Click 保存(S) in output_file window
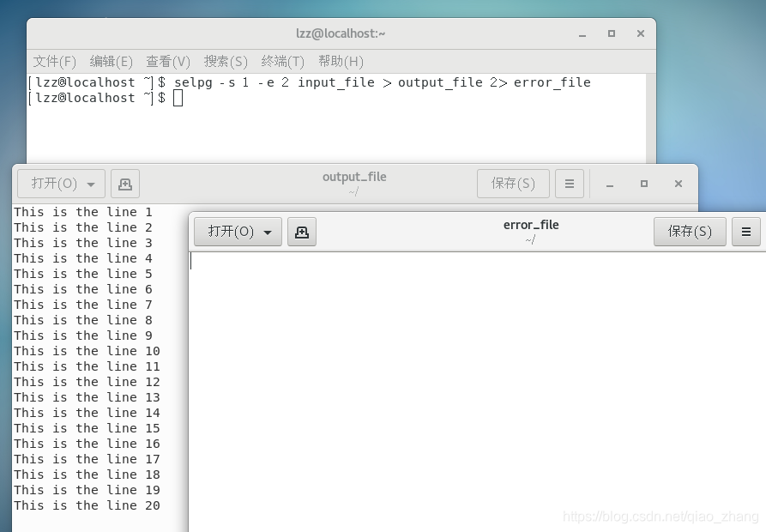This screenshot has width=766, height=532. (x=513, y=184)
